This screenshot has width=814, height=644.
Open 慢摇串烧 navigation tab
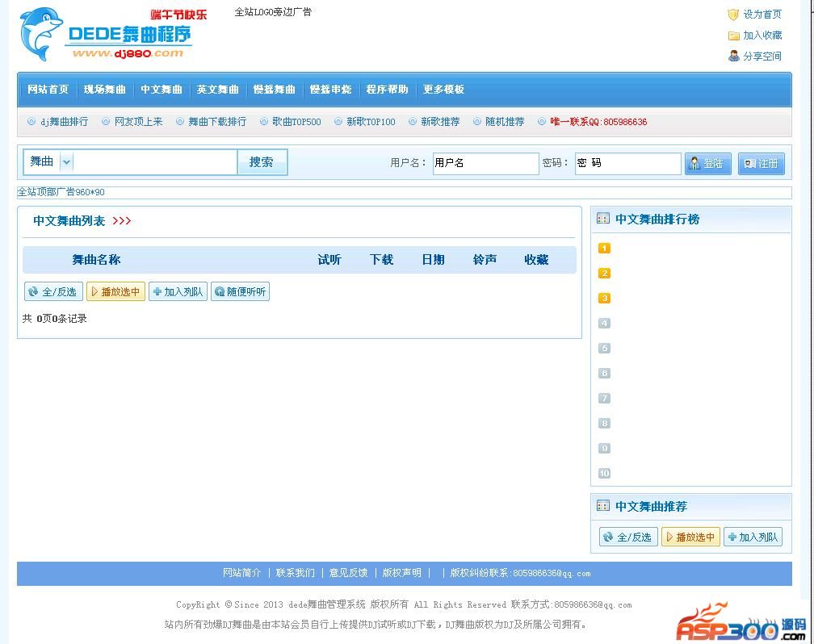[x=331, y=90]
